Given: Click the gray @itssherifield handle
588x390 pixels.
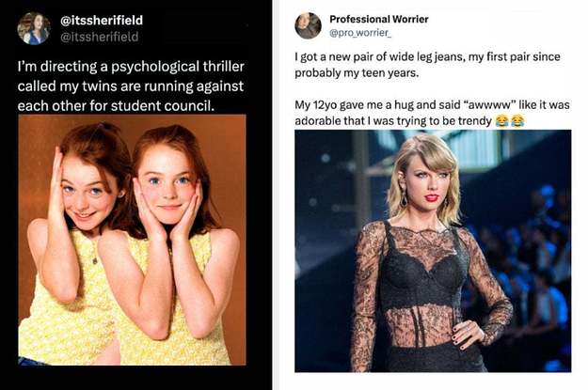Looking at the screenshot, I should click(99, 37).
